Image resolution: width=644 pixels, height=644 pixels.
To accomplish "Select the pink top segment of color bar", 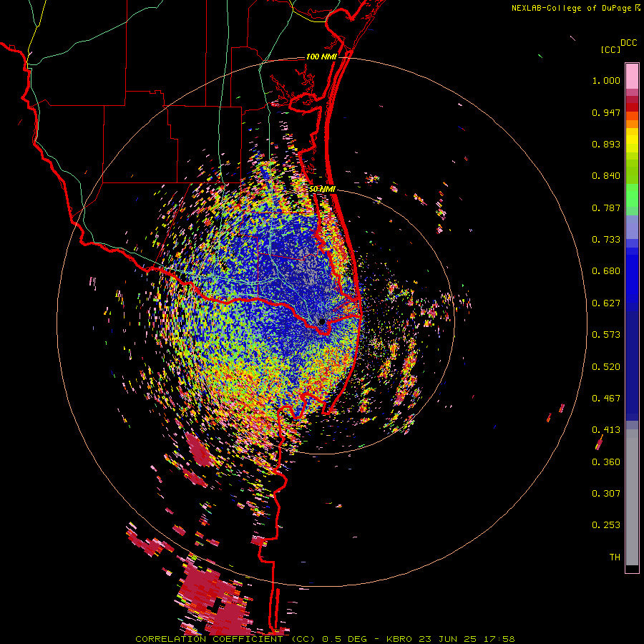I will point(632,76).
